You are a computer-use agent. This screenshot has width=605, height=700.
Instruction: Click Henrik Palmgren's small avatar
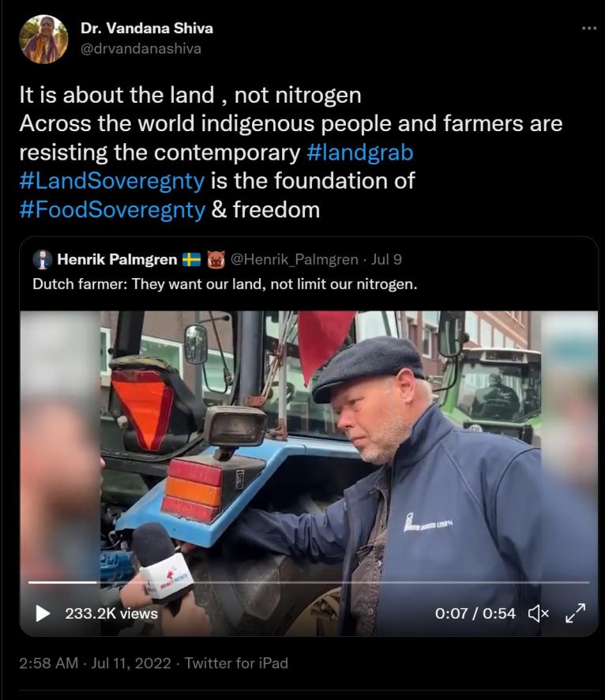pyautogui.click(x=42, y=259)
